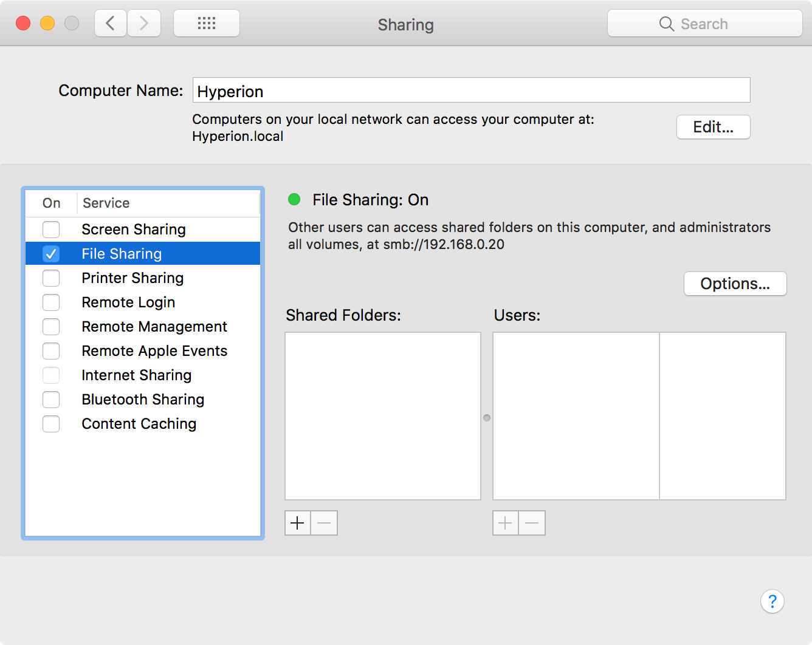Click the Search field in toolbar
Viewport: 812px width, 645px height.
point(704,24)
